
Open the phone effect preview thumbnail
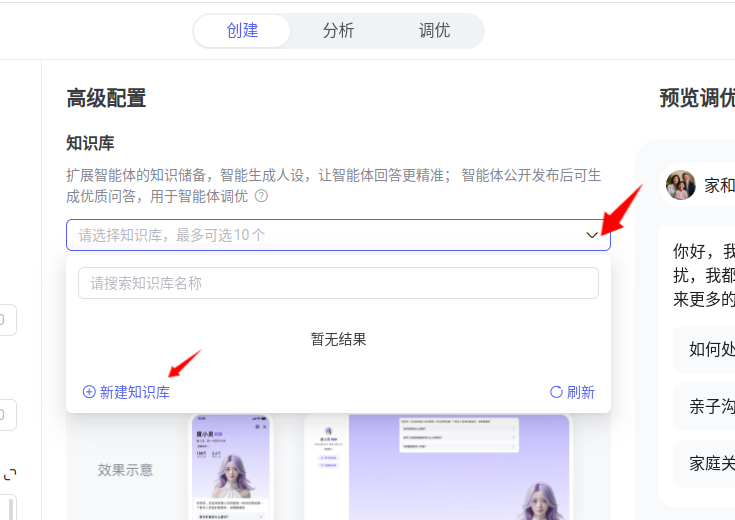pos(231,467)
